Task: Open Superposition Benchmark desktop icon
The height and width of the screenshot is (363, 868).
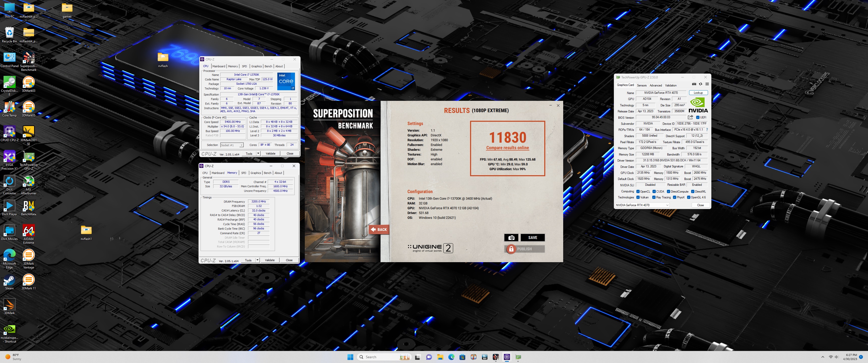Action: pos(29,61)
